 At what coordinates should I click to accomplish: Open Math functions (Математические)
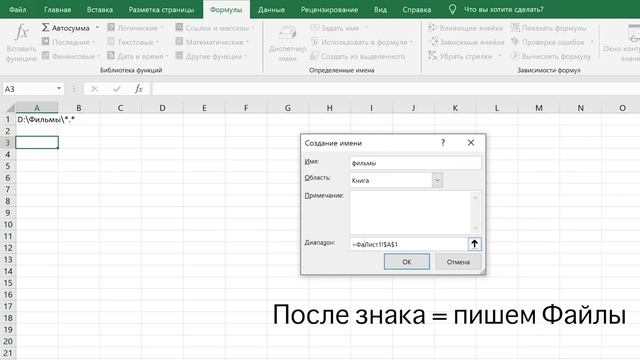(212, 42)
